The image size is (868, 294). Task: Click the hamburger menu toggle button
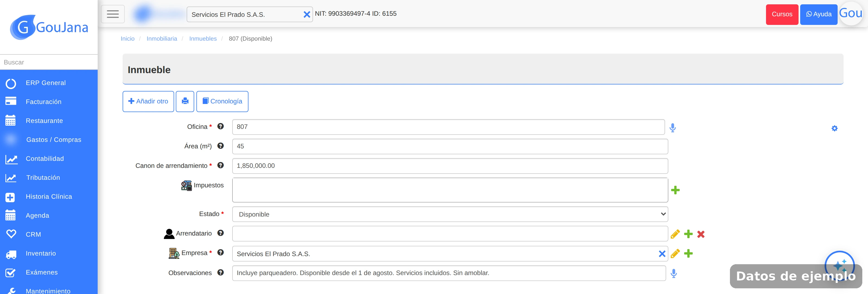(113, 14)
